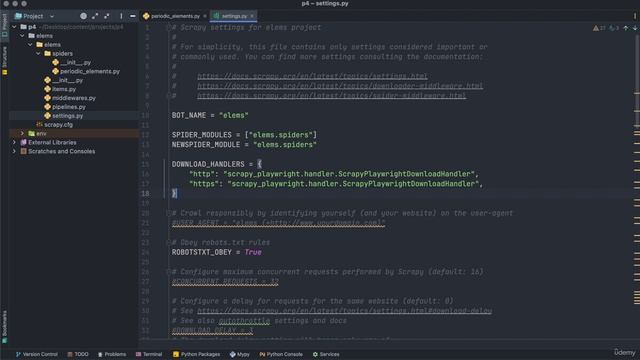Viewport: 640px width, 360px height.
Task: Hide the Project tool window (minus icon)
Action: [133, 16]
